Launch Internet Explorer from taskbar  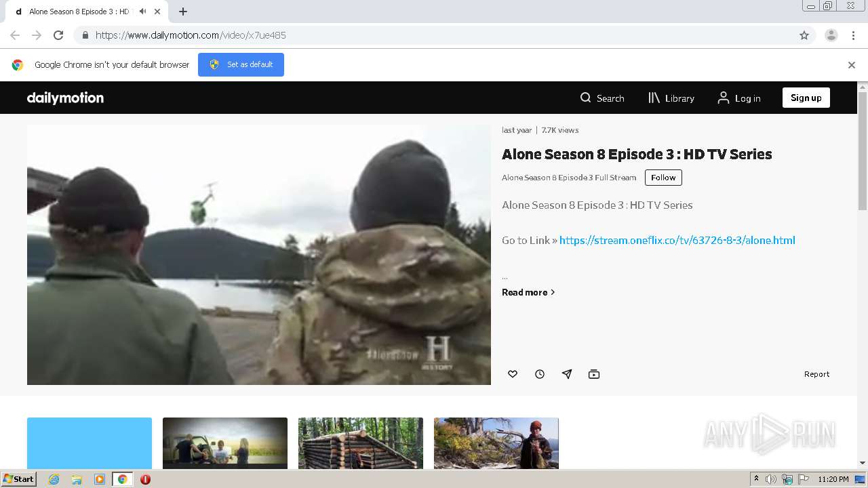54,479
